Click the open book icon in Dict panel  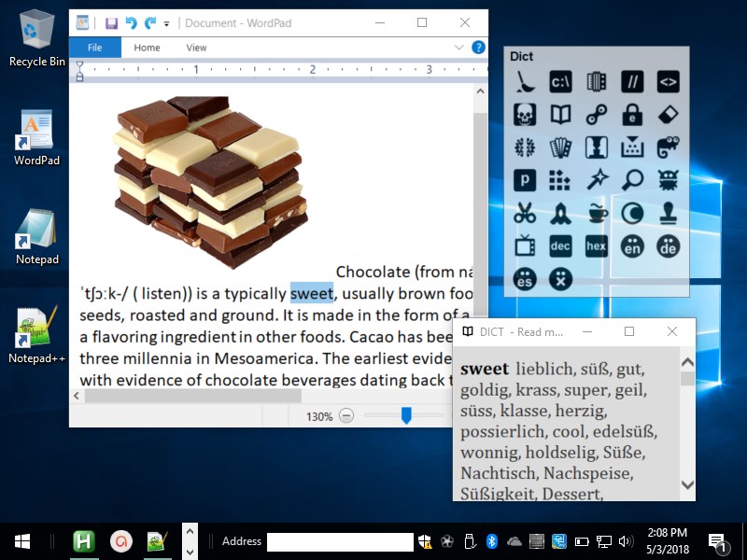[x=560, y=115]
